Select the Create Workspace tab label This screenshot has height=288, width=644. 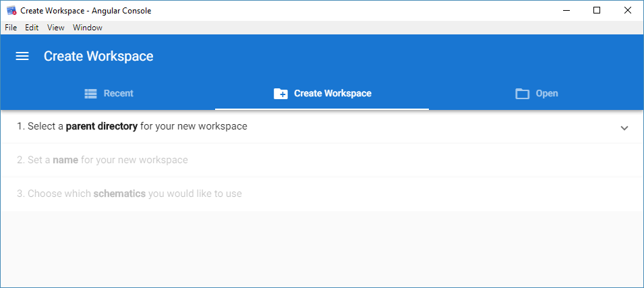[332, 93]
